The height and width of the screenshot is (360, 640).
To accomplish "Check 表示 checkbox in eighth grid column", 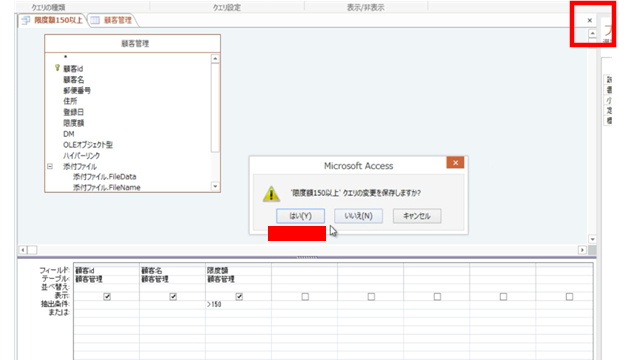I will (569, 297).
